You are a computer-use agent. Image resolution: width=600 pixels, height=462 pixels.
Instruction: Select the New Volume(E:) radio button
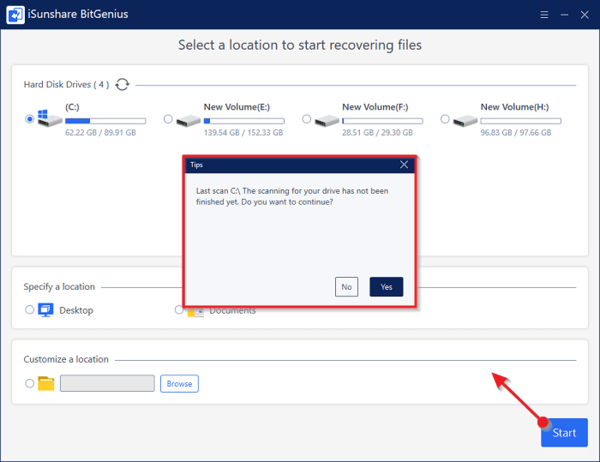click(x=168, y=119)
